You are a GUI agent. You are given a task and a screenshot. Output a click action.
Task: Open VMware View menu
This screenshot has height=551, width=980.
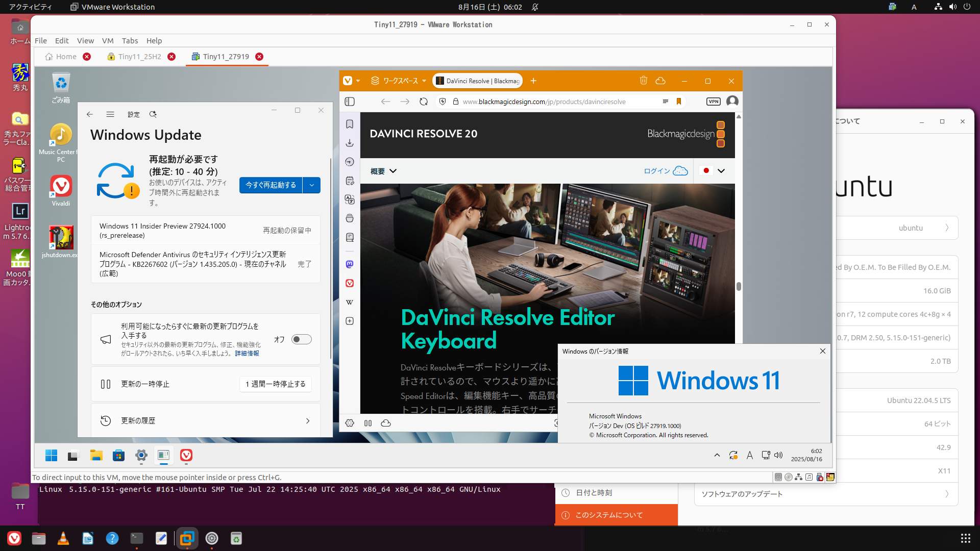85,41
